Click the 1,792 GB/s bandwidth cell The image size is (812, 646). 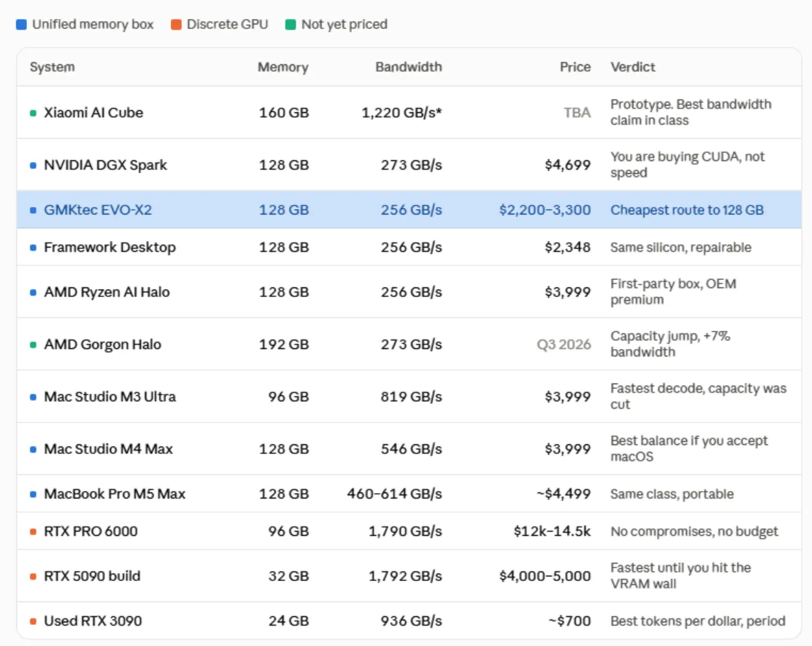click(405, 576)
